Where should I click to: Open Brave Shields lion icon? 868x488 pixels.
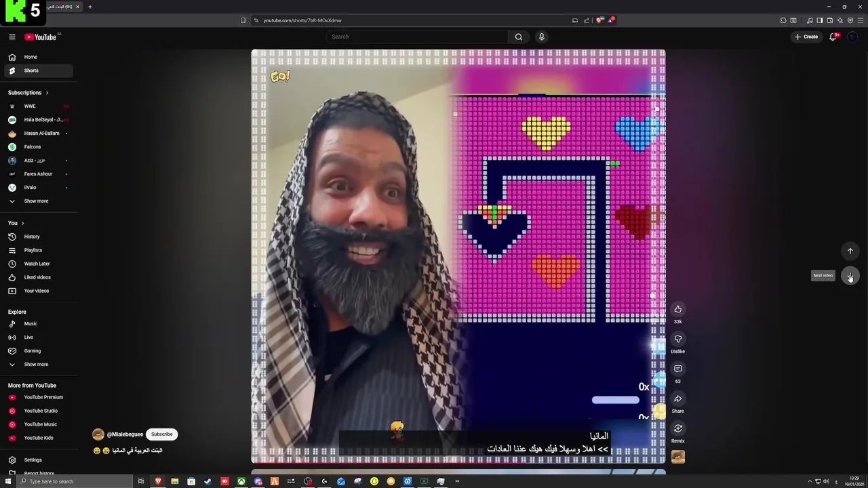click(599, 20)
